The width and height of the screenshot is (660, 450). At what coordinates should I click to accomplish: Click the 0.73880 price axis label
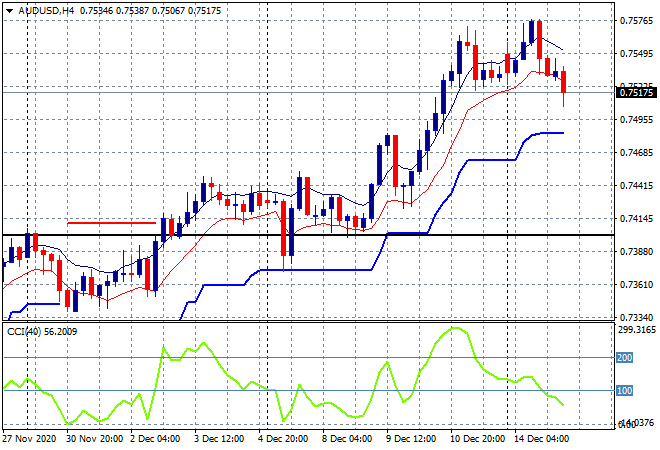click(x=636, y=252)
